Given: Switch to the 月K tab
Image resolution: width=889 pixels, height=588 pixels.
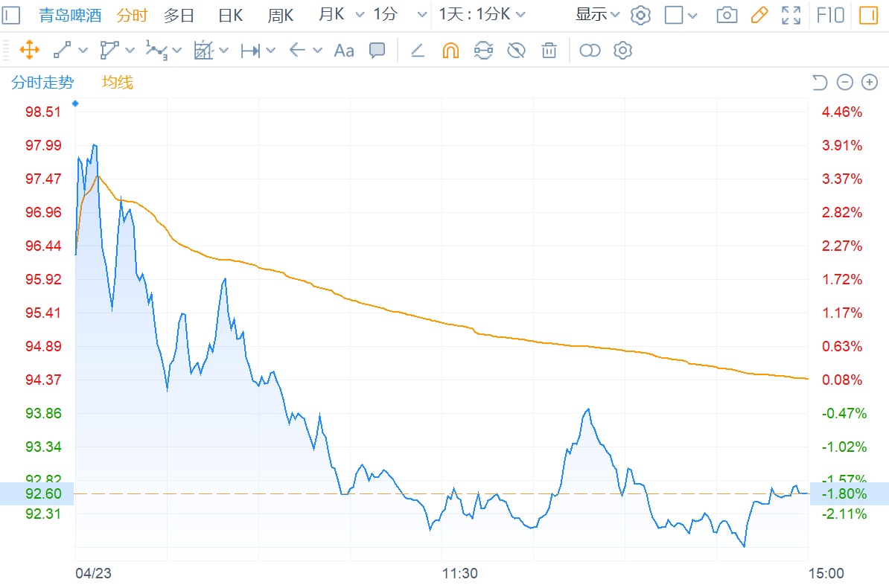Looking at the screenshot, I should pyautogui.click(x=331, y=14).
